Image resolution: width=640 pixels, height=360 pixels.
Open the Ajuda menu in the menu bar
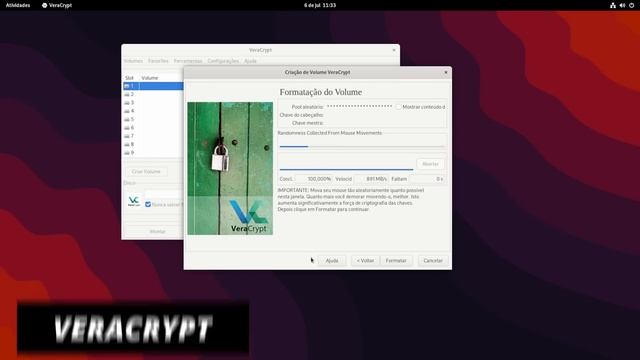(250, 61)
